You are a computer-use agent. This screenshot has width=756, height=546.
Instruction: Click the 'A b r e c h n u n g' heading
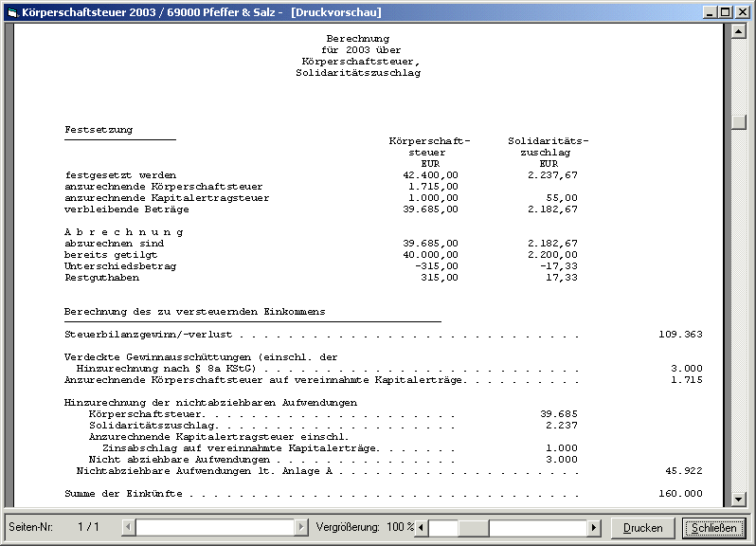[124, 232]
